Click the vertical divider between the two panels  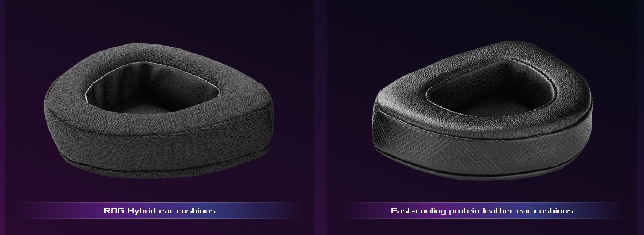tap(321, 117)
